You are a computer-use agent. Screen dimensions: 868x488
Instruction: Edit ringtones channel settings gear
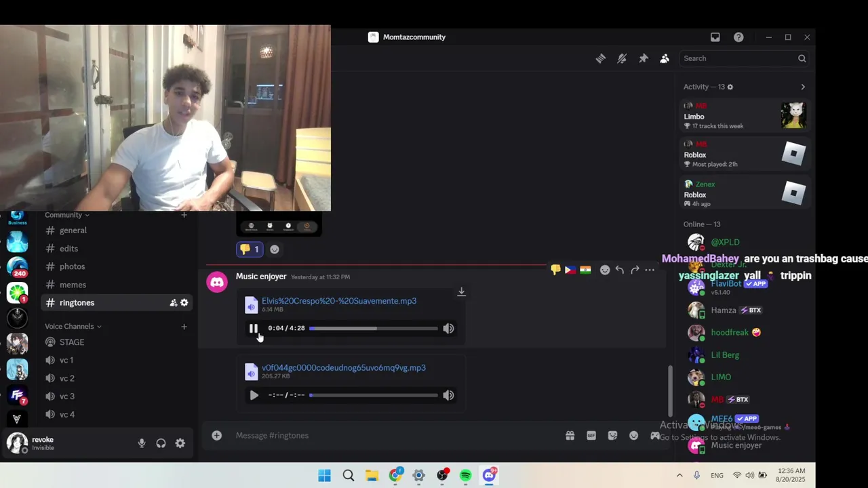click(x=184, y=303)
